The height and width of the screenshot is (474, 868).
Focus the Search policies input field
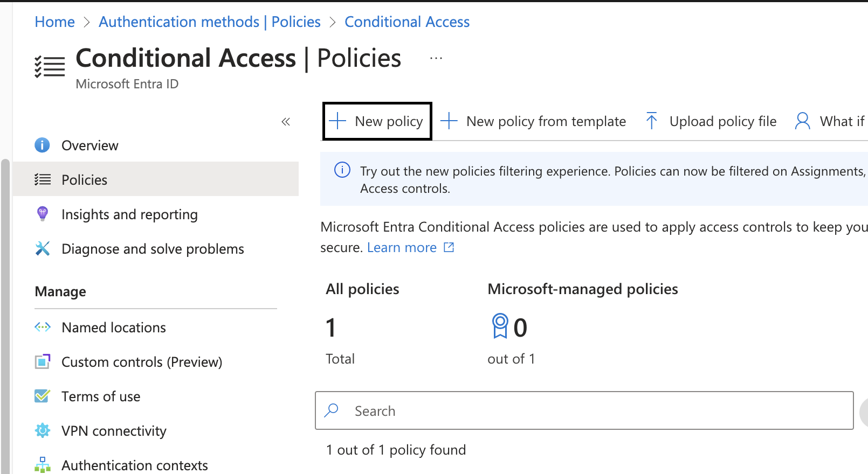[x=584, y=410]
